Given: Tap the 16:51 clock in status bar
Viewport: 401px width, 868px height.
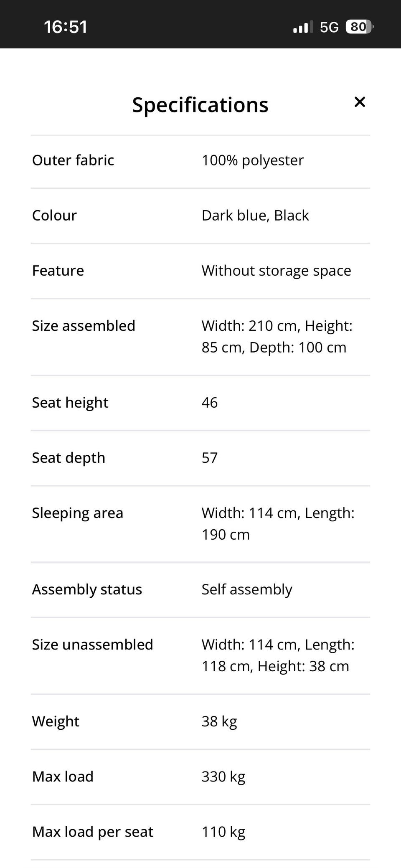Looking at the screenshot, I should [66, 27].
